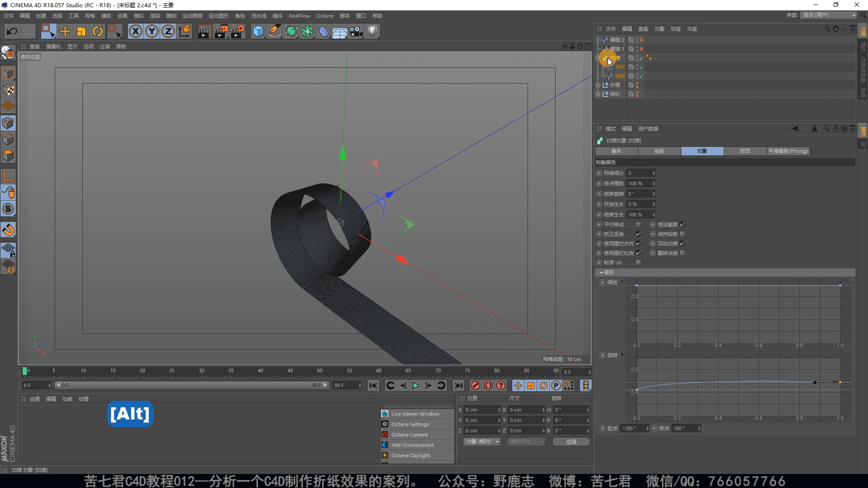
Task: Jump to the timeline end button
Action: click(x=458, y=385)
